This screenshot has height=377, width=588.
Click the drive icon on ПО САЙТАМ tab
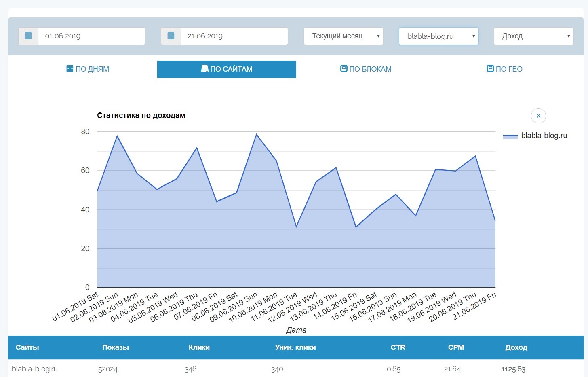point(205,69)
